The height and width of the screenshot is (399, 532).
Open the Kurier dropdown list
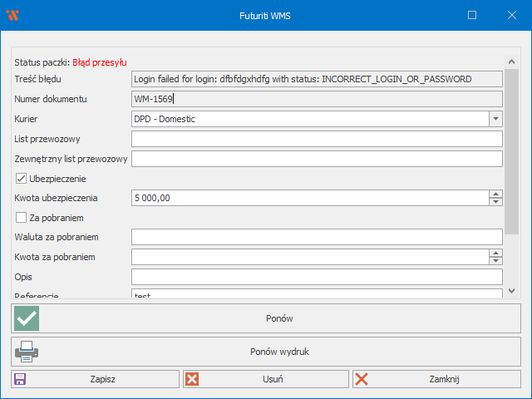click(495, 119)
